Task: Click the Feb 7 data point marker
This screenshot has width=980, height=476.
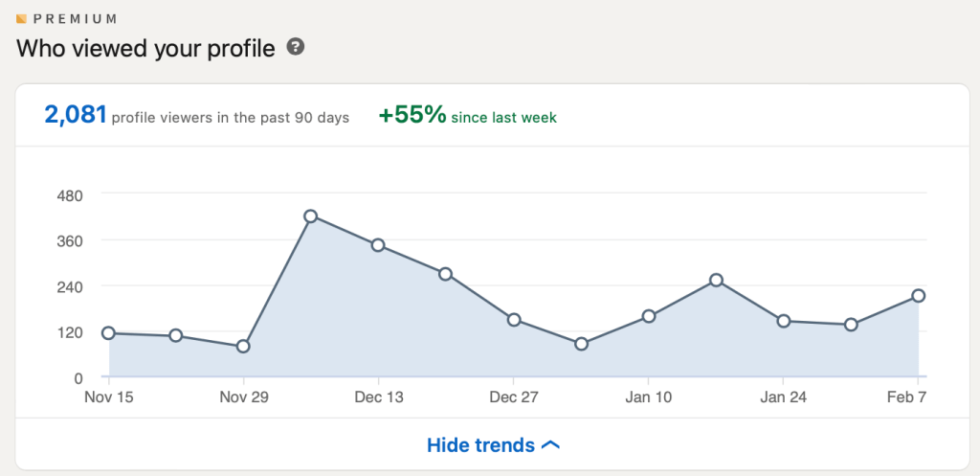Action: (918, 296)
